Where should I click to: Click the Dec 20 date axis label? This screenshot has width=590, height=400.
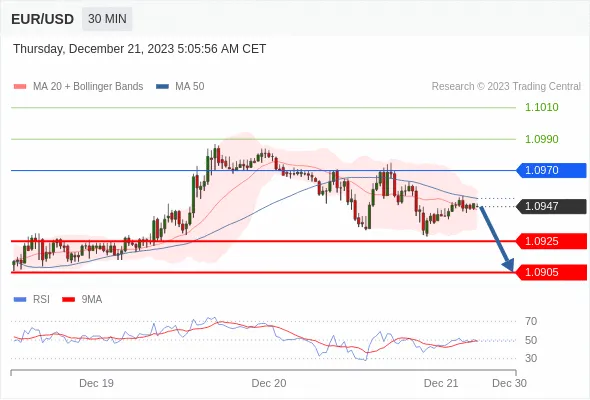click(269, 383)
